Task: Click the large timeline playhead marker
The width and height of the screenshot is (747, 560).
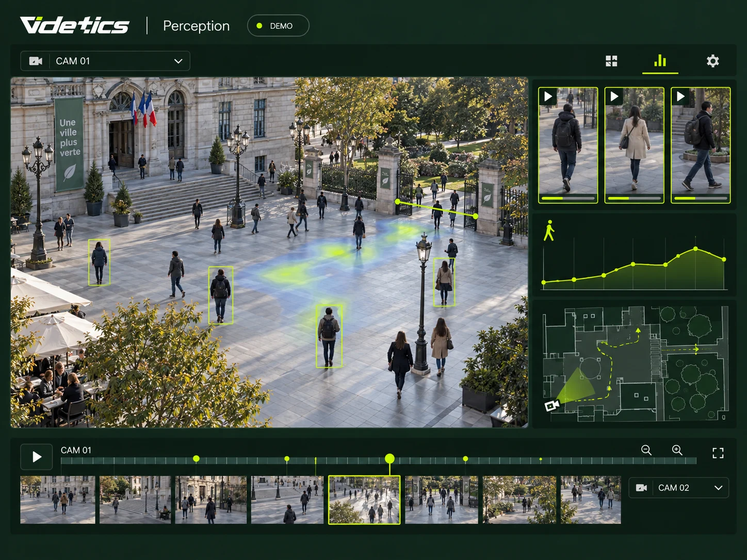Action: (x=389, y=458)
